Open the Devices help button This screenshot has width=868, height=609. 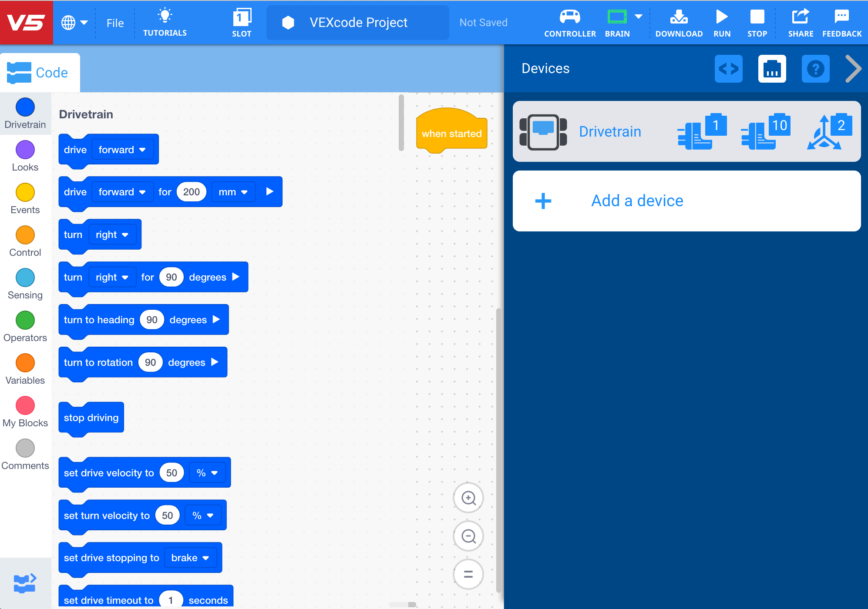pos(816,68)
